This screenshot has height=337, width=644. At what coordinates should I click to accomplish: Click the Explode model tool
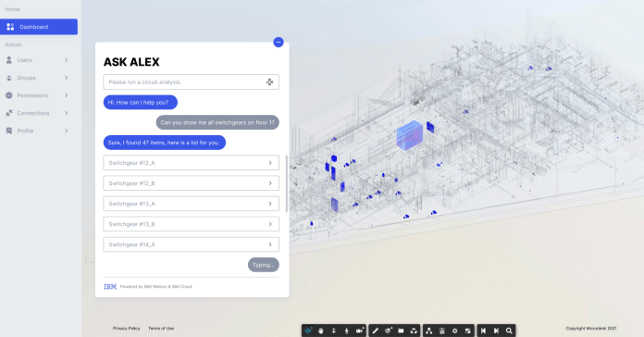point(414,331)
